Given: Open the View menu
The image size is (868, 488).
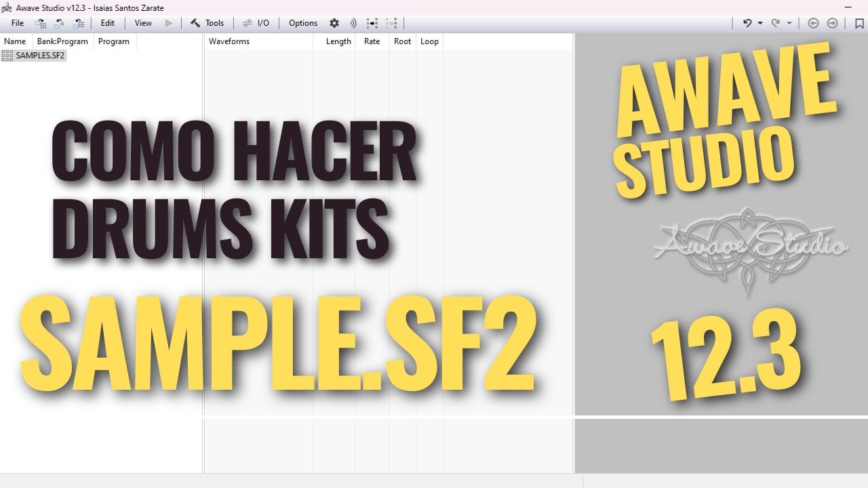Looking at the screenshot, I should pyautogui.click(x=143, y=23).
